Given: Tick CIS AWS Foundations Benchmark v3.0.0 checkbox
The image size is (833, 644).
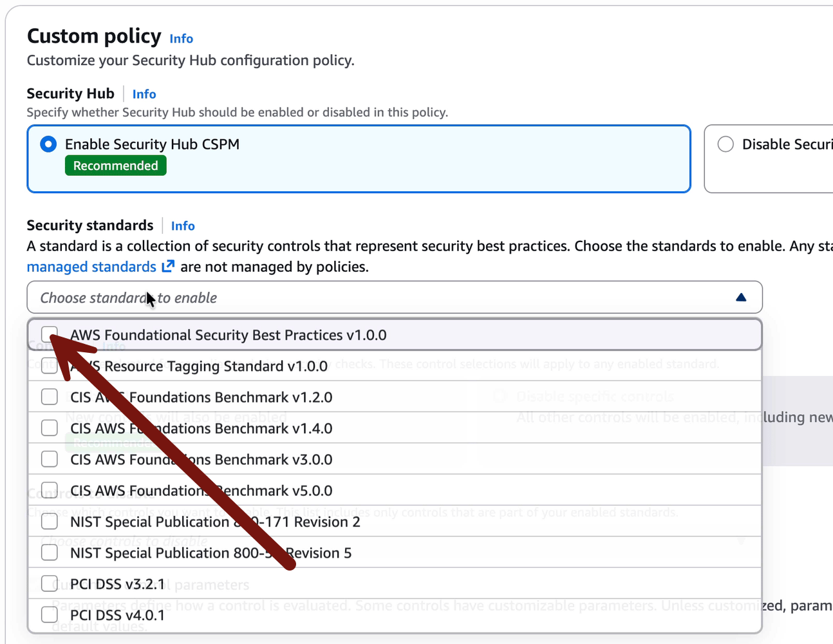Looking at the screenshot, I should [50, 459].
